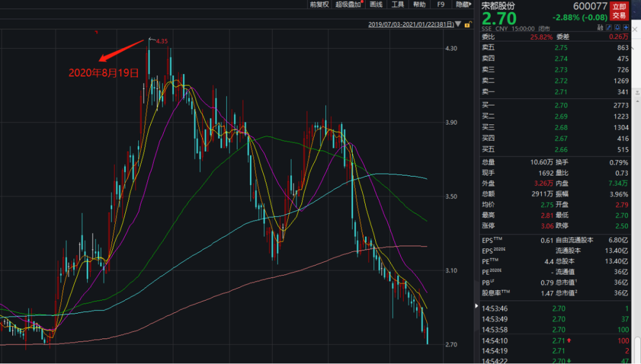Hide the side panel via 隐藏
The height and width of the screenshot is (364, 641).
click(x=463, y=4)
